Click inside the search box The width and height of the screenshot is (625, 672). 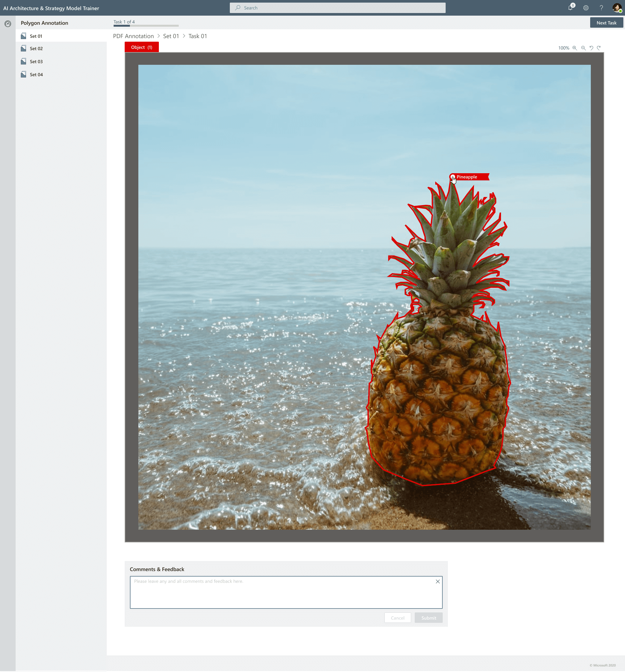[x=337, y=8]
